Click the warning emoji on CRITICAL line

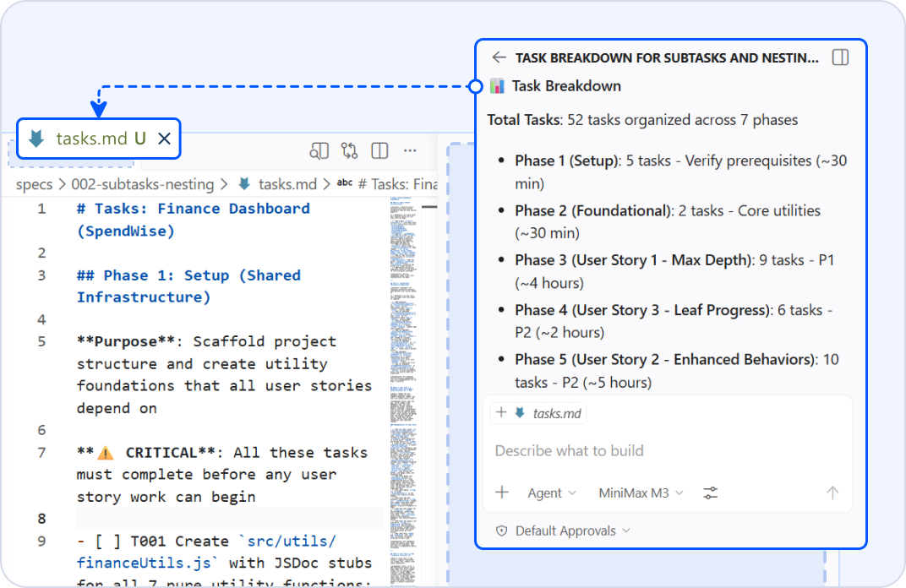tap(106, 453)
